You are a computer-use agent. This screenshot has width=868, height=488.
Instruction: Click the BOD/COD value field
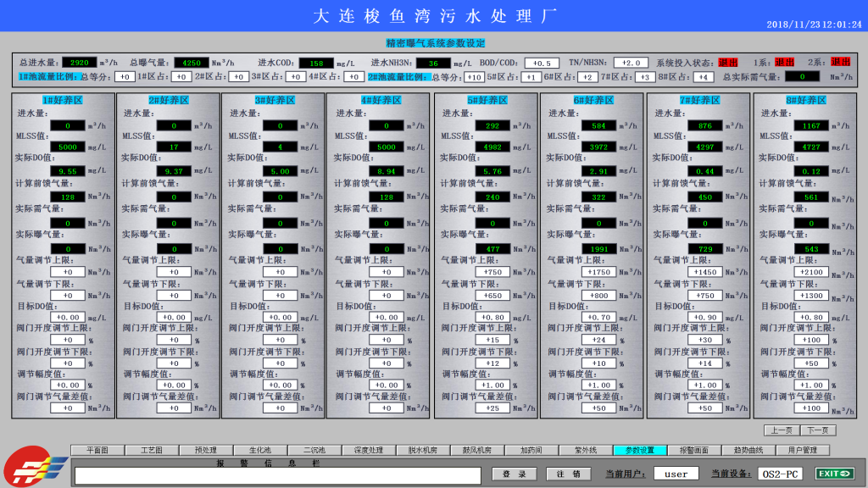pos(542,63)
